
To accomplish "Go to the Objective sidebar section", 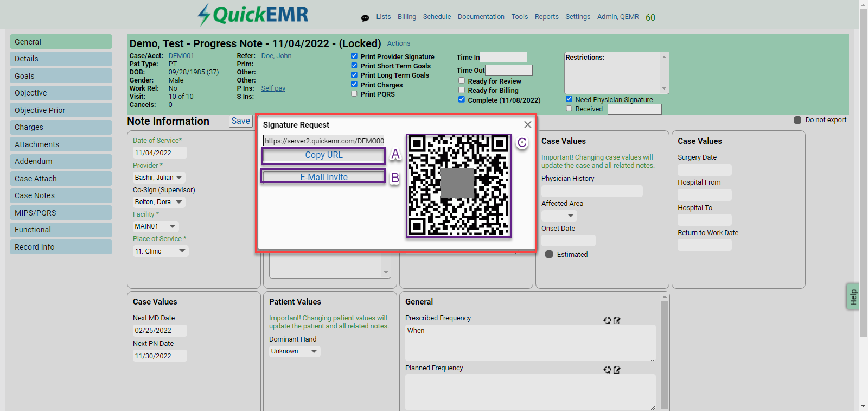I will coord(61,93).
